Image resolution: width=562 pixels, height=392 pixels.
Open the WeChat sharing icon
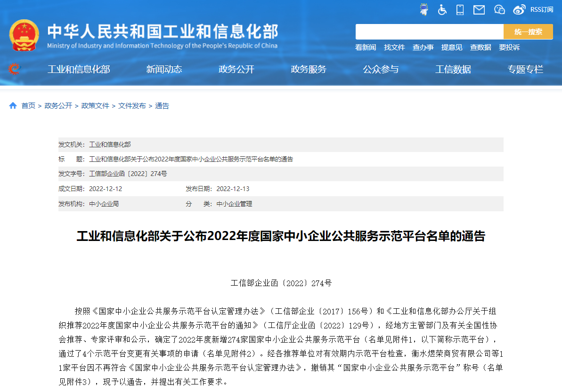click(499, 9)
